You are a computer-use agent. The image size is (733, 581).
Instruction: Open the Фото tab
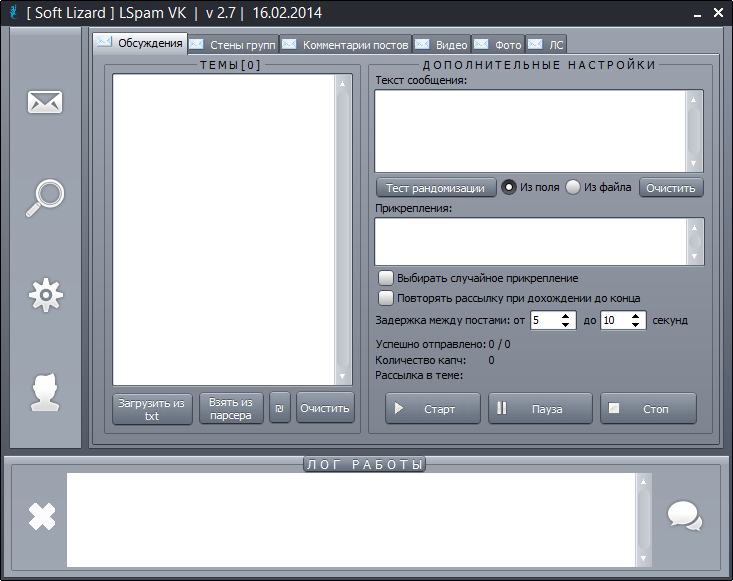498,45
